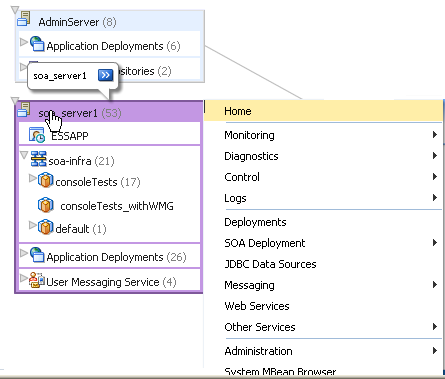Image resolution: width=445 pixels, height=379 pixels.
Task: Select soa-infra (21) label
Action: tap(81, 161)
